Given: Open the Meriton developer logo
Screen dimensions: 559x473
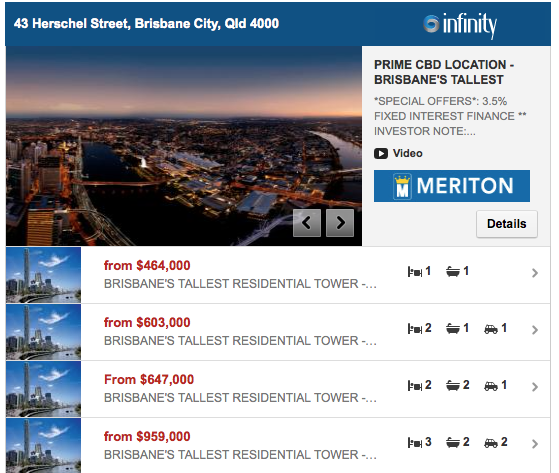Looking at the screenshot, I should click(x=452, y=186).
